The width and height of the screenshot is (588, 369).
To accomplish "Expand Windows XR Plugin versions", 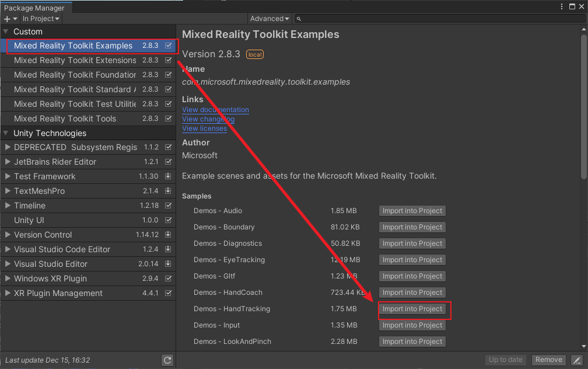I will click(8, 279).
